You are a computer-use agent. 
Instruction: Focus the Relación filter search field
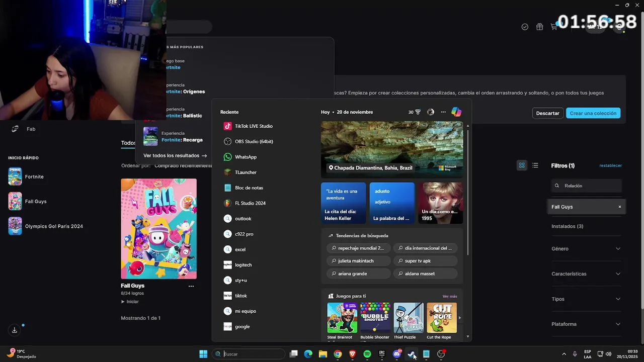click(x=586, y=186)
